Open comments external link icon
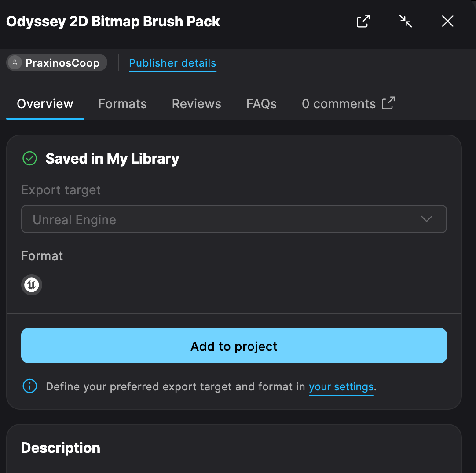 click(388, 103)
